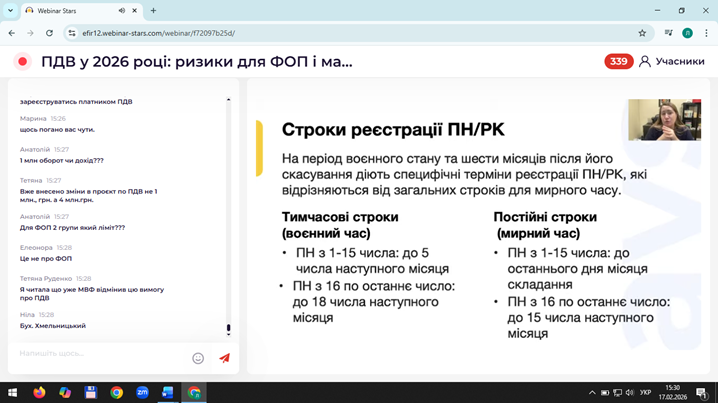Open the emoji picker in chat

pos(198,357)
